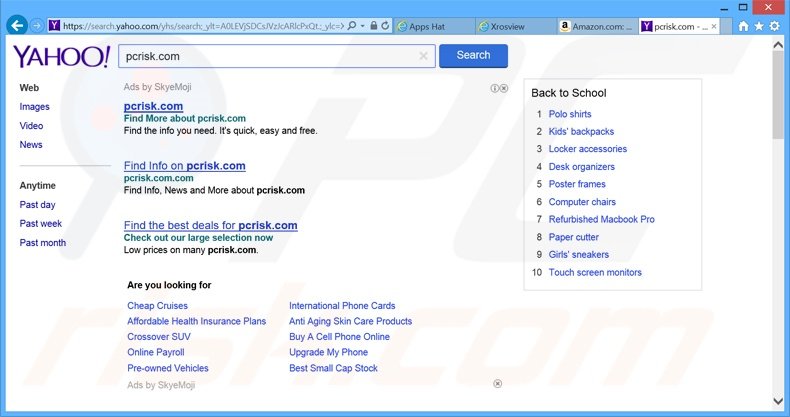This screenshot has height=417, width=790.
Task: Click the Pre-owned Vehicles link
Action: point(168,368)
